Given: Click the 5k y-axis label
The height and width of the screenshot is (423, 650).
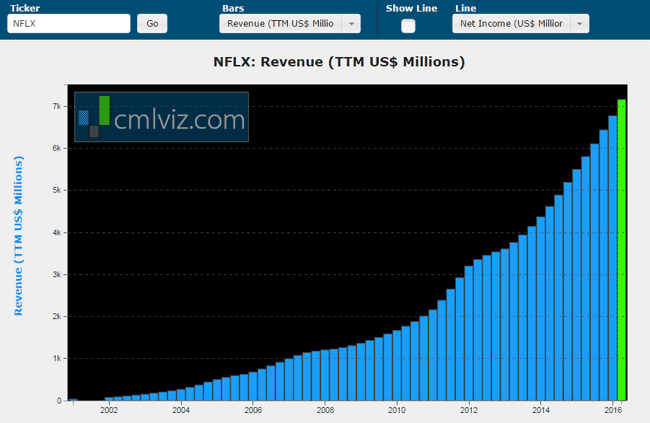Looking at the screenshot, I should click(x=57, y=190).
